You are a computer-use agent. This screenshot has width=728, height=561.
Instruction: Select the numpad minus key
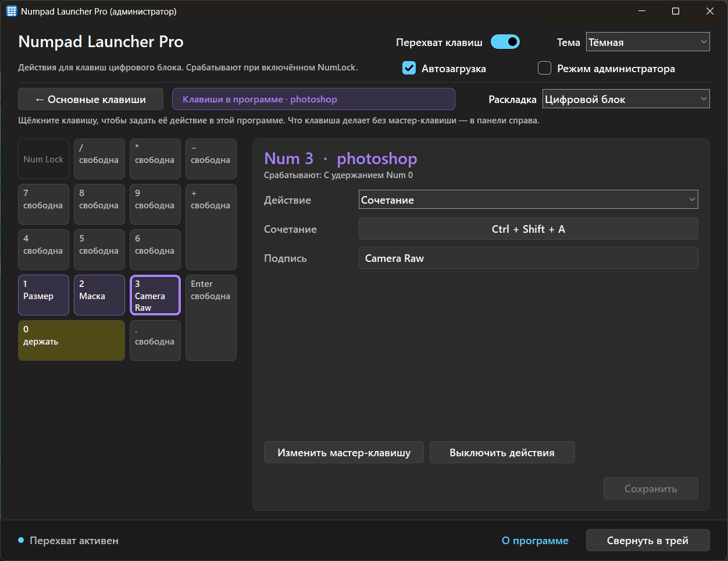211,159
